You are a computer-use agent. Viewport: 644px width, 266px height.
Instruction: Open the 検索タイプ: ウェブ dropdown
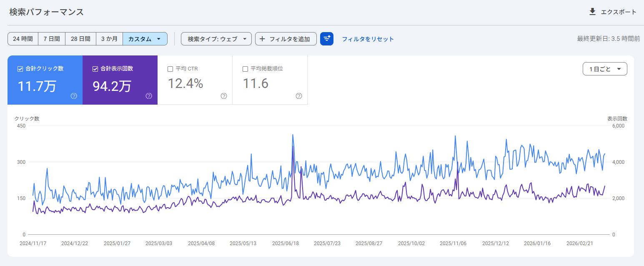216,39
